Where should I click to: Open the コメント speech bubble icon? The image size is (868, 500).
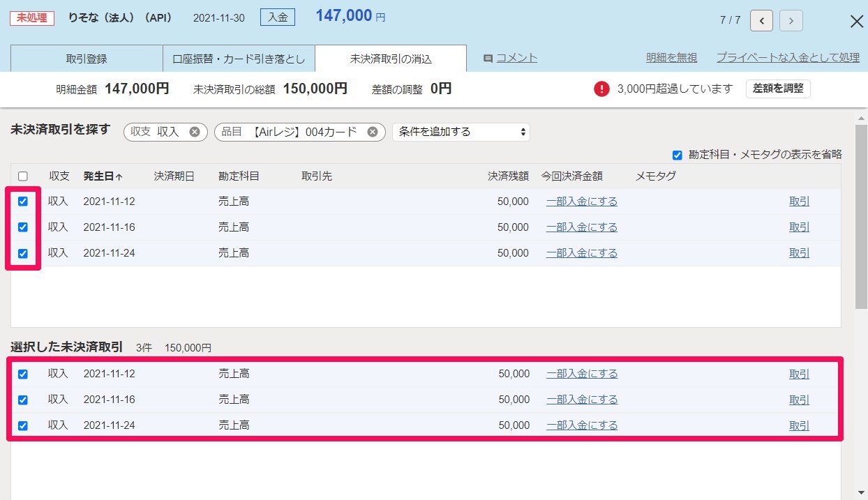point(488,59)
